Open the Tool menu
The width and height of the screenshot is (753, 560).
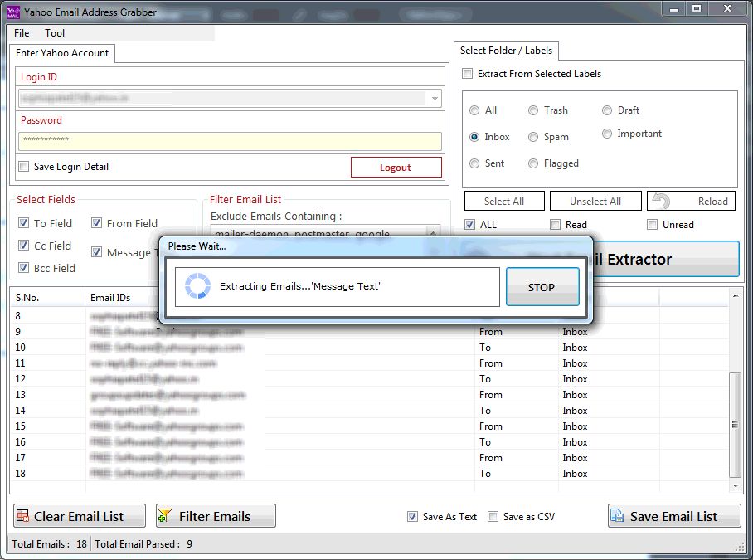54,33
